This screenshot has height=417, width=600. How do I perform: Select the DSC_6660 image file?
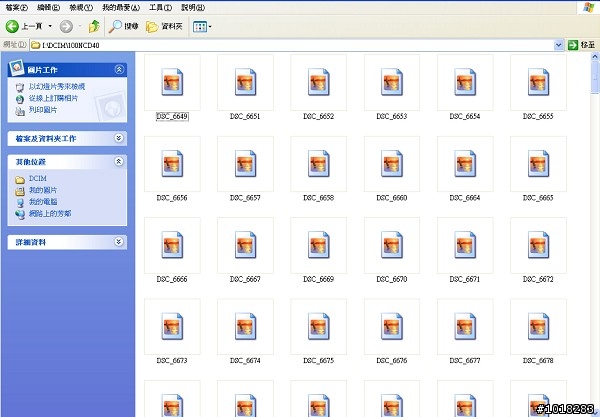point(392,169)
